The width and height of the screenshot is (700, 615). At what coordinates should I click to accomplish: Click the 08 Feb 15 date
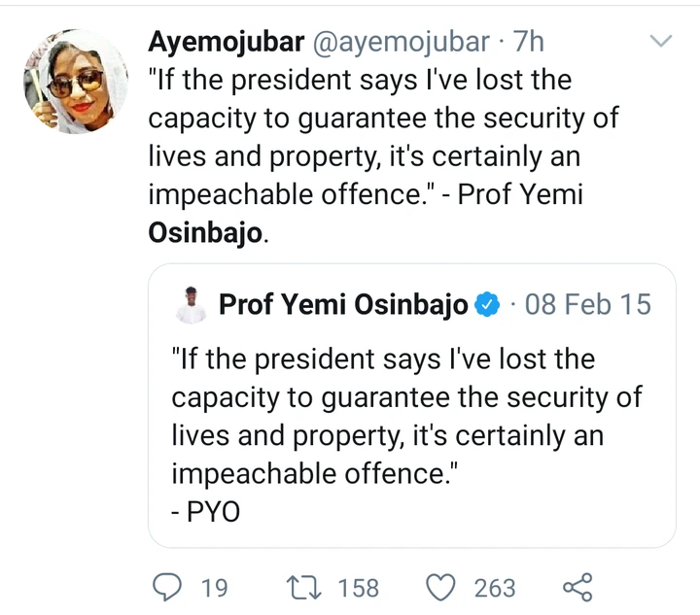587,305
